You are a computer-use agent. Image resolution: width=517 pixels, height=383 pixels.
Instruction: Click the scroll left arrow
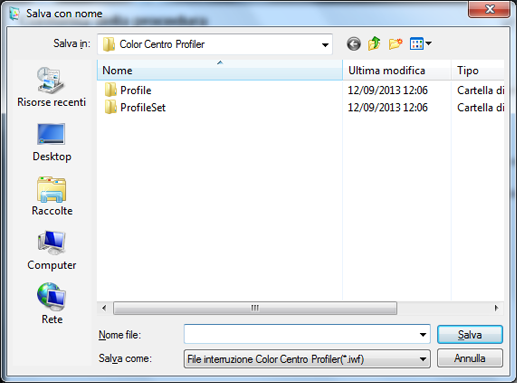click(x=104, y=308)
